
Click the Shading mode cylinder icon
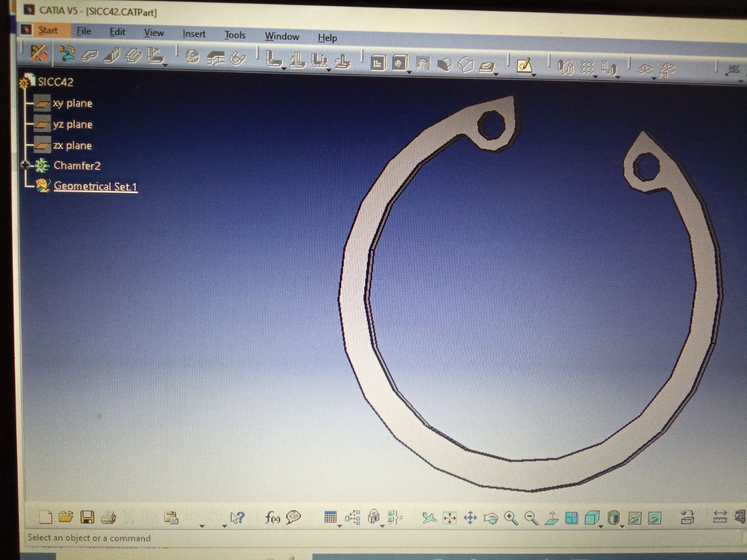click(613, 518)
